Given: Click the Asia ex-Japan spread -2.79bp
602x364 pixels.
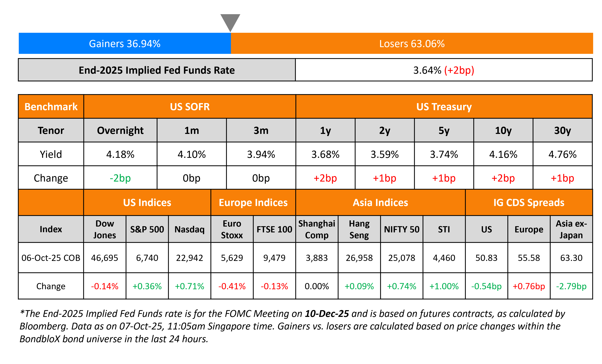Looking at the screenshot, I should (x=571, y=286).
